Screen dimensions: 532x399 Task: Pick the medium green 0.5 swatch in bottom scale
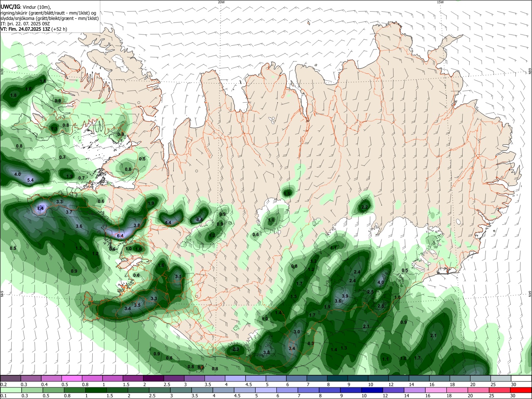click(53, 390)
